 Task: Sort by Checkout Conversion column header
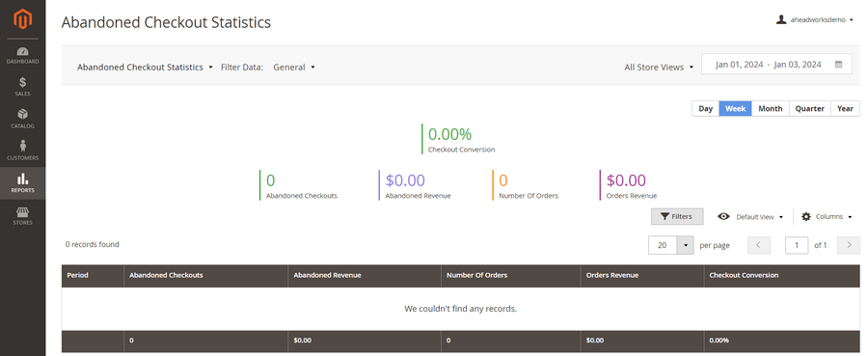point(781,275)
